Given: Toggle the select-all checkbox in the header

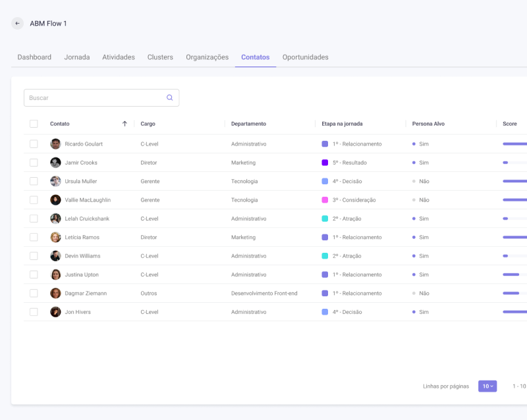Looking at the screenshot, I should click(x=34, y=124).
